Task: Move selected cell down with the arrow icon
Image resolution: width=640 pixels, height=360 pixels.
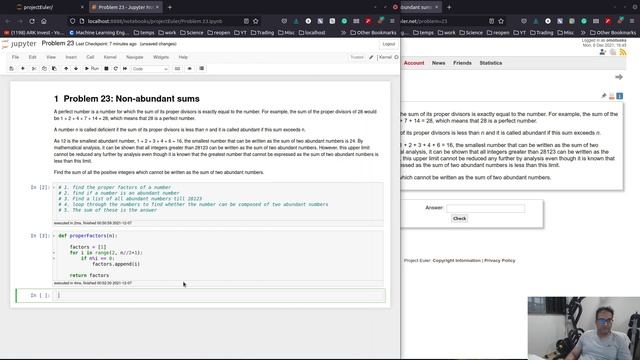Action: [x=76, y=69]
